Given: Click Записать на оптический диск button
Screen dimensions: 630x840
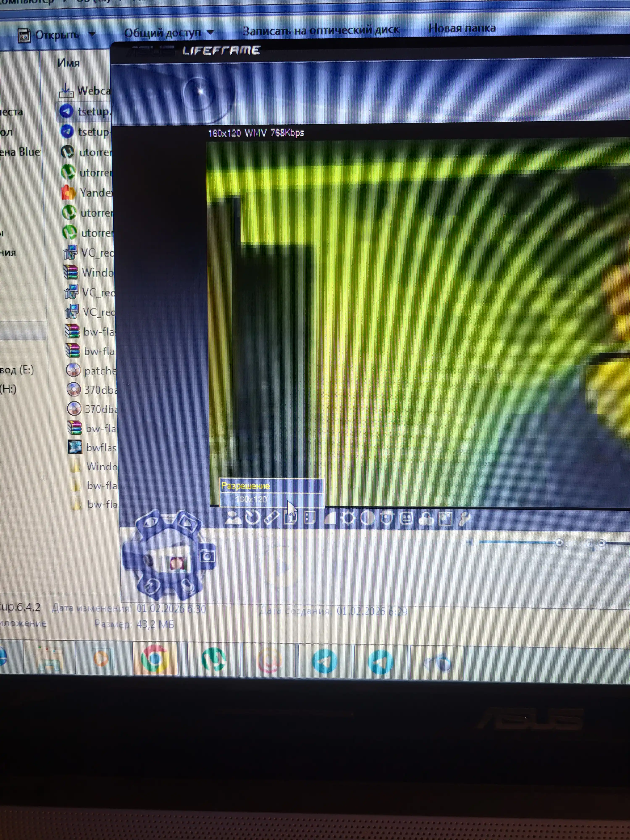Looking at the screenshot, I should click(321, 30).
